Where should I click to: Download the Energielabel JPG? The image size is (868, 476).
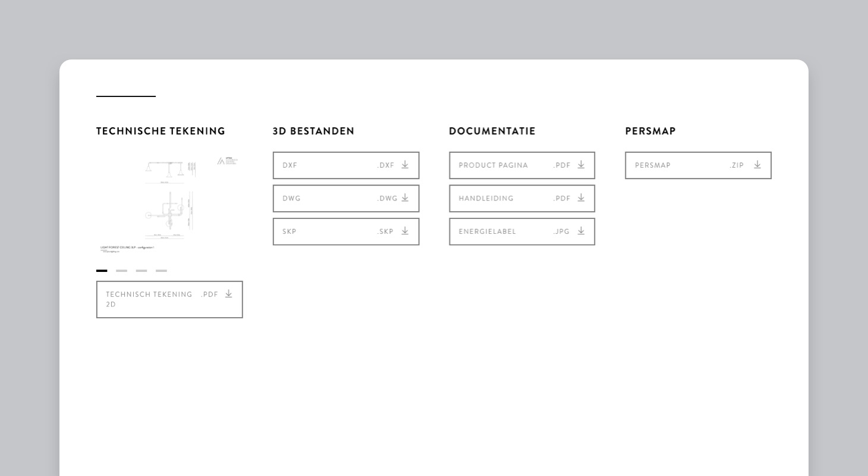point(522,231)
